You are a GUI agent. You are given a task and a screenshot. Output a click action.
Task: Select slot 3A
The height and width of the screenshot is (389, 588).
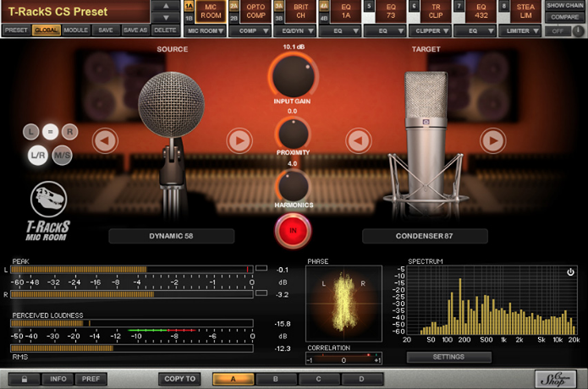pyautogui.click(x=279, y=6)
